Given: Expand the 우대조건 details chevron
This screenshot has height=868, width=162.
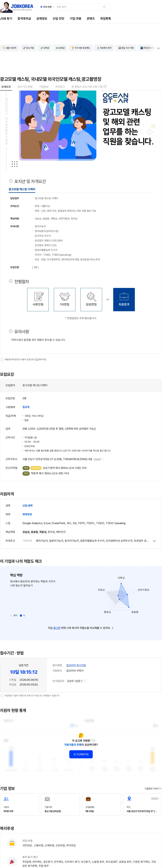Looking at the screenshot, I should point(154,541).
